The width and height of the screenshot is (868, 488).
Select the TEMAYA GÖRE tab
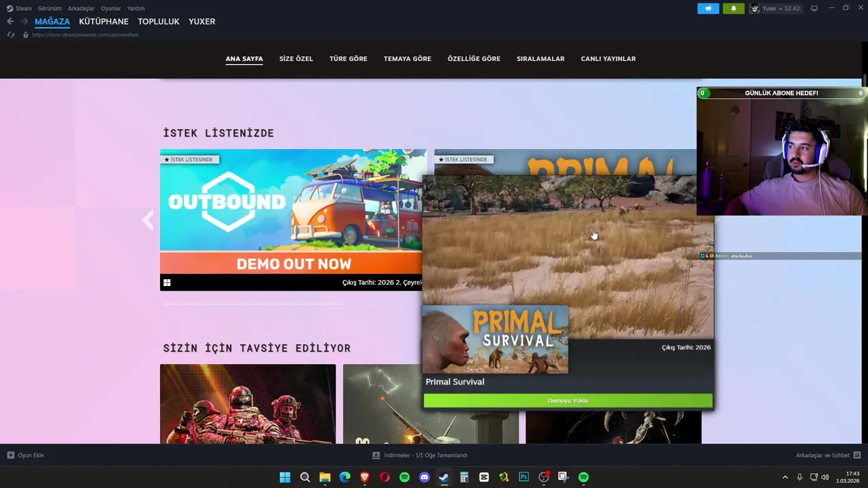coord(408,59)
